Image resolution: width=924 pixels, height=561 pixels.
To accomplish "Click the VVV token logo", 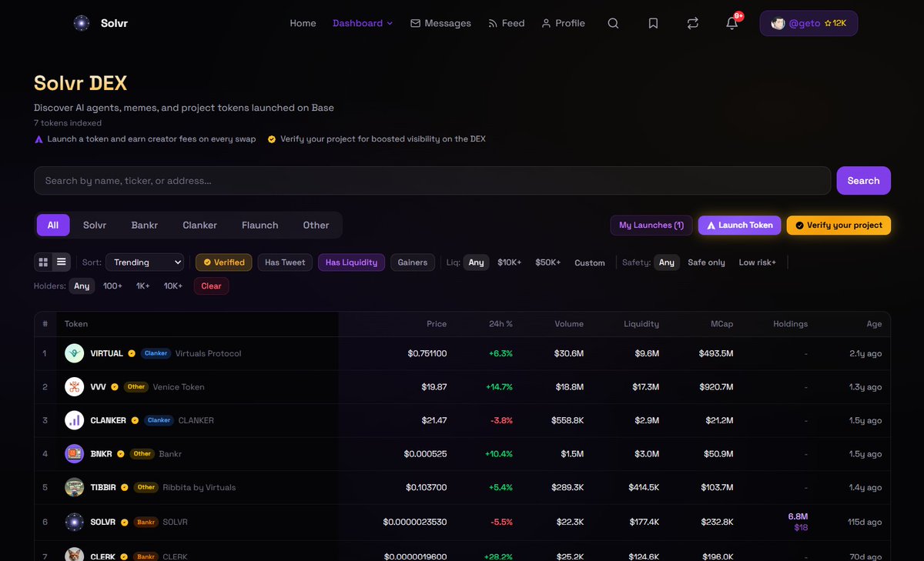I will pyautogui.click(x=75, y=386).
